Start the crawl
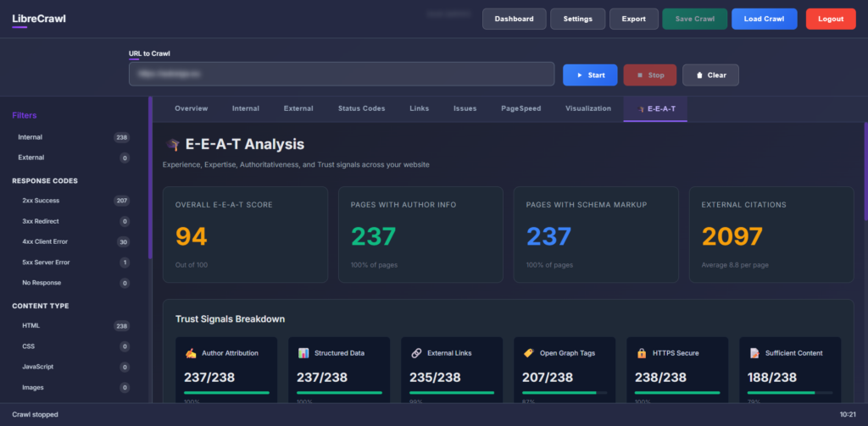Viewport: 868px width, 426px height. (x=590, y=75)
